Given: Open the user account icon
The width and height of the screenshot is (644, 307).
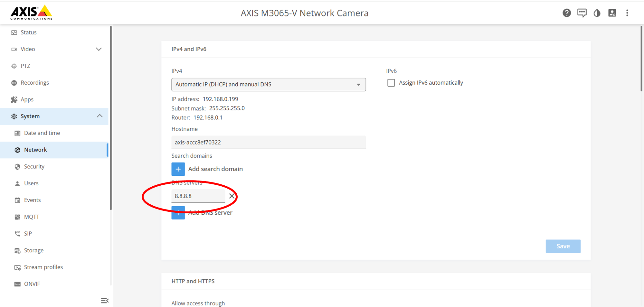Looking at the screenshot, I should (612, 13).
